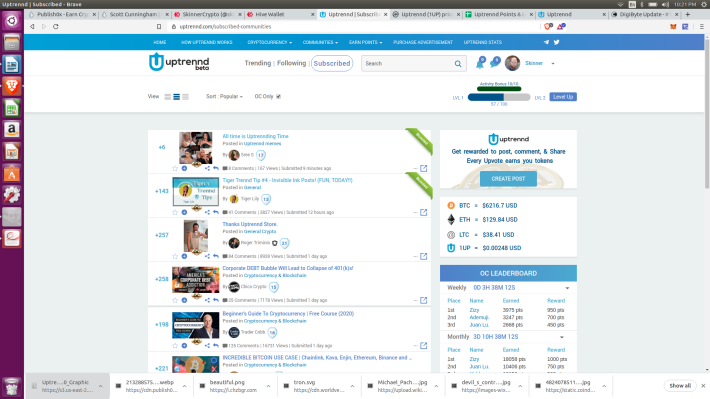Select the middle list view toggle
Image resolution: width=710 pixels, height=399 pixels.
(177, 97)
